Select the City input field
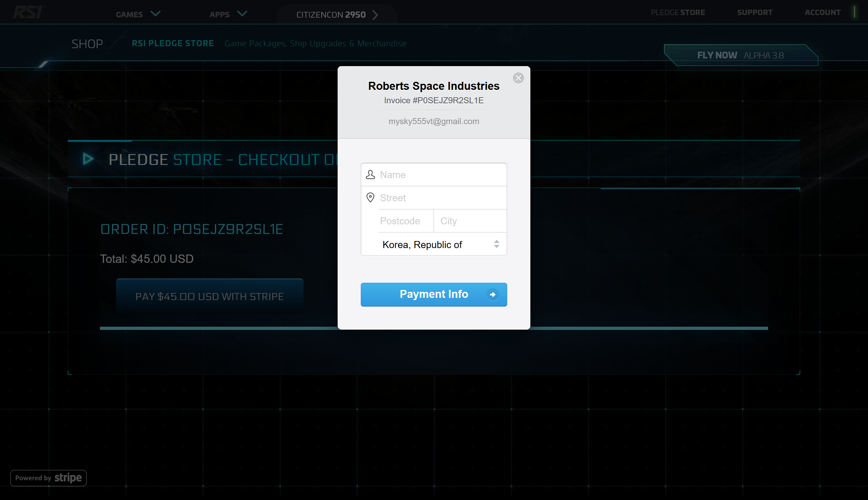868x500 pixels. 470,221
